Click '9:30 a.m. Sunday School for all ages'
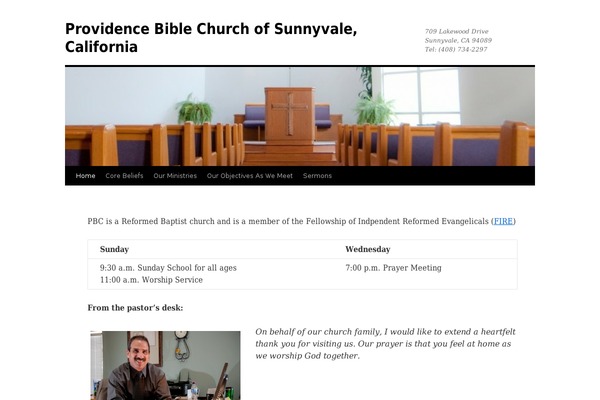The height and width of the screenshot is (400, 600). click(168, 268)
